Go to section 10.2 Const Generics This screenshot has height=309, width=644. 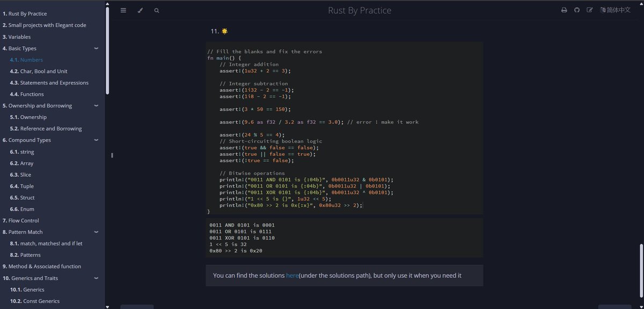[35, 301]
